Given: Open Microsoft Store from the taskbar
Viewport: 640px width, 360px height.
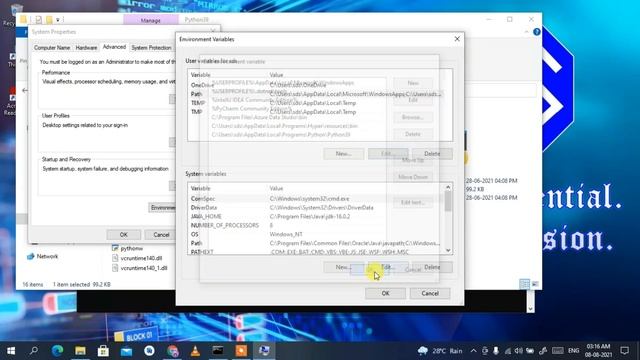Looking at the screenshot, I should 103,351.
